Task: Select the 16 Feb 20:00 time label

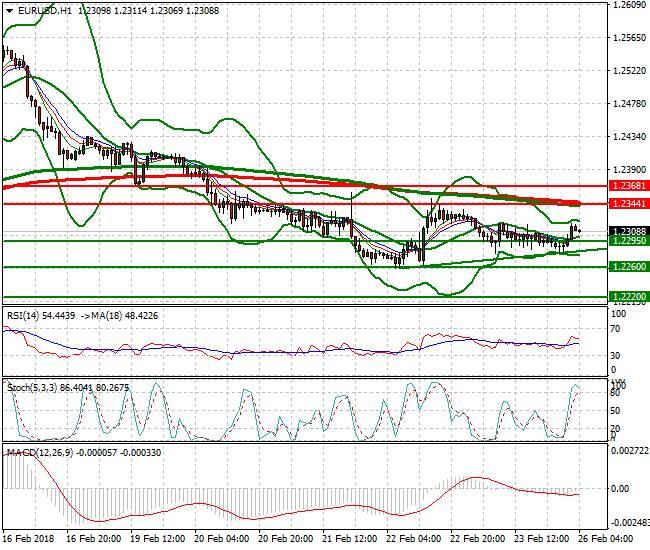Action: click(x=94, y=539)
